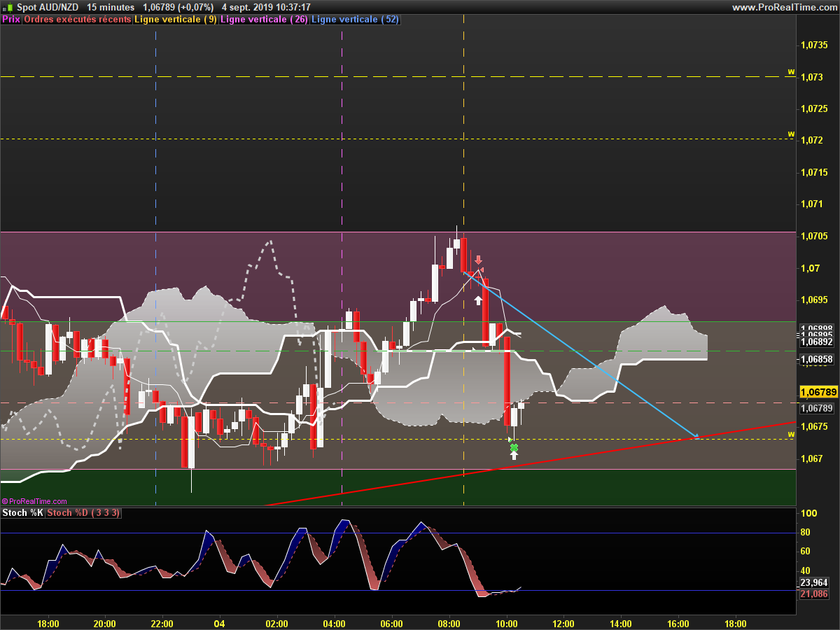Viewport: 840px width, 630px height.
Task: Click the 1,0695 price axis label
Action: coord(815,300)
